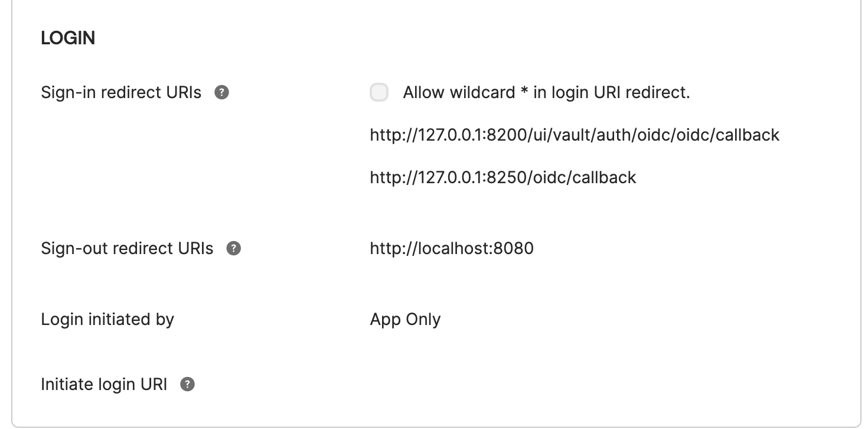Click the Initiate login URI label

(104, 385)
